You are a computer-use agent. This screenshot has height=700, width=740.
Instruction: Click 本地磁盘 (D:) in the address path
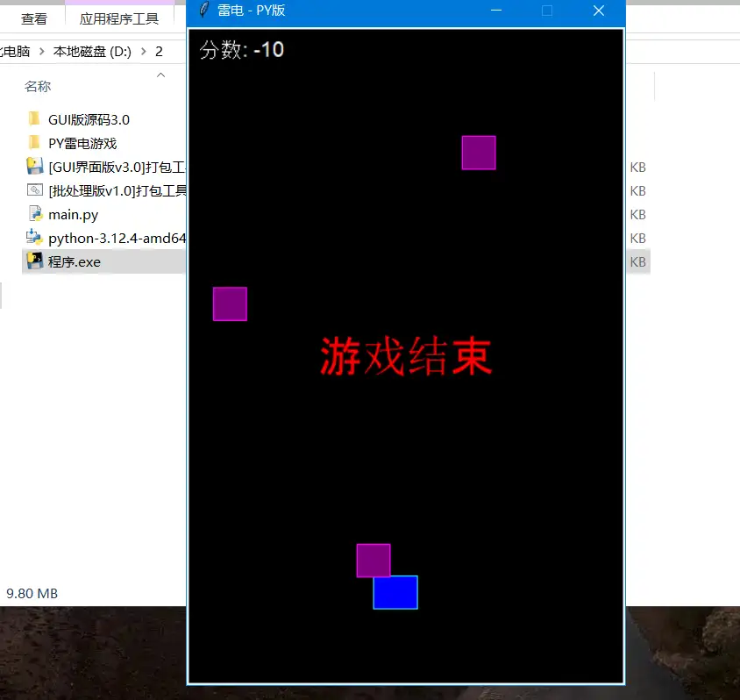pyautogui.click(x=92, y=51)
